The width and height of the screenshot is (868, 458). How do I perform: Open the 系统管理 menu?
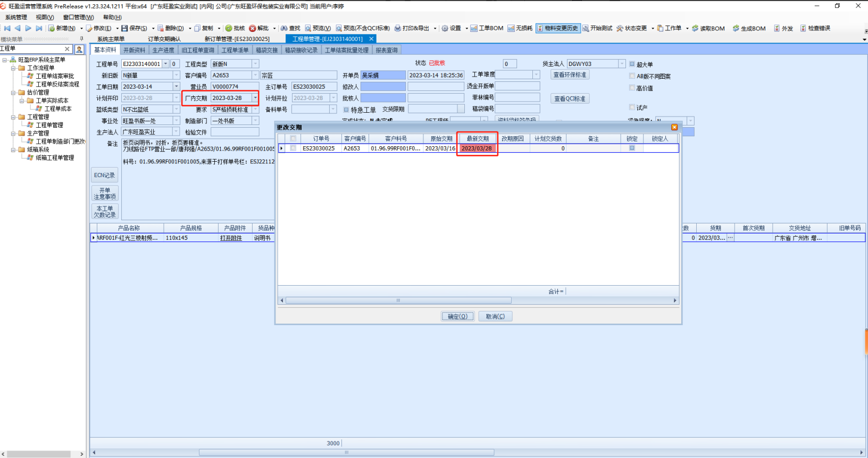pyautogui.click(x=16, y=17)
